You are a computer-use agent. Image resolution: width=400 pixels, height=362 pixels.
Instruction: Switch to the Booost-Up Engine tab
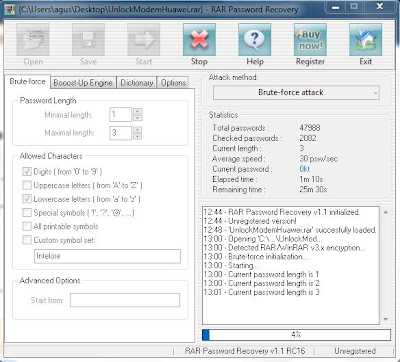(83, 83)
